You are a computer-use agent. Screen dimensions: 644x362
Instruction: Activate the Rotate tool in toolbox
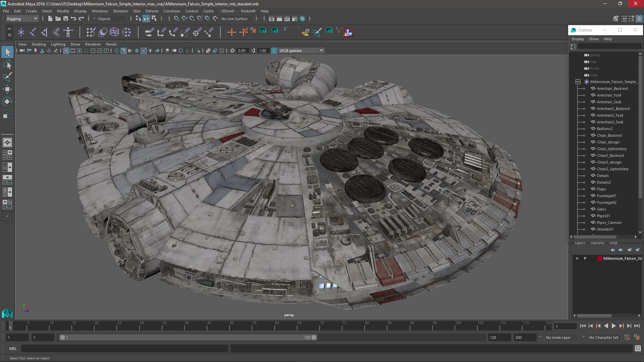[7, 102]
